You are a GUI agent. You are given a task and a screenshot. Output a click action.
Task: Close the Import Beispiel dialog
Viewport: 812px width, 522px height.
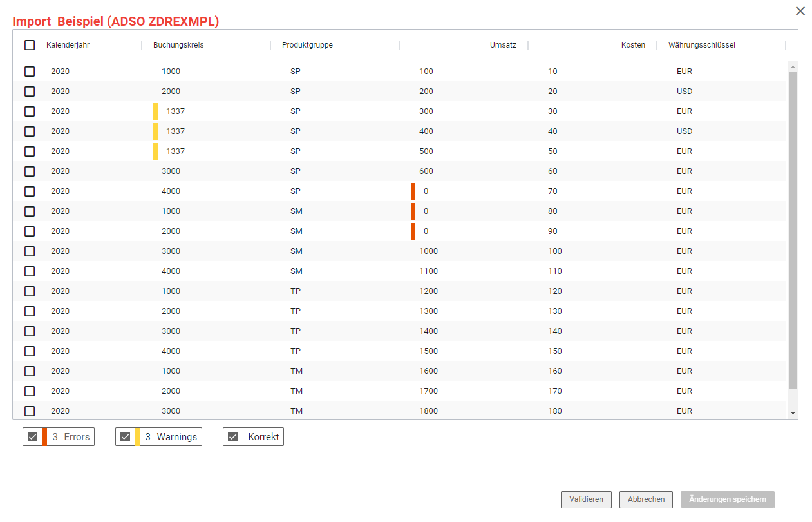pyautogui.click(x=800, y=11)
